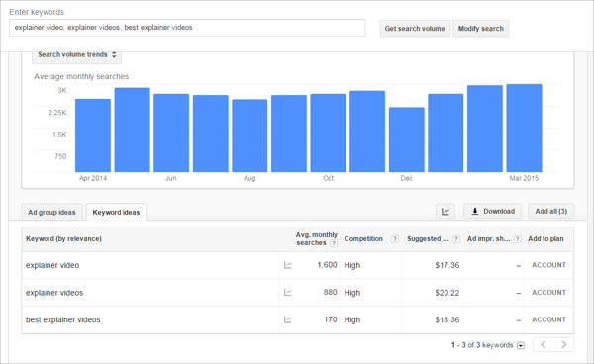Screen dimensions: 594x364
Task: Click help icon beside Avg. monthly searches
Action: (x=334, y=243)
